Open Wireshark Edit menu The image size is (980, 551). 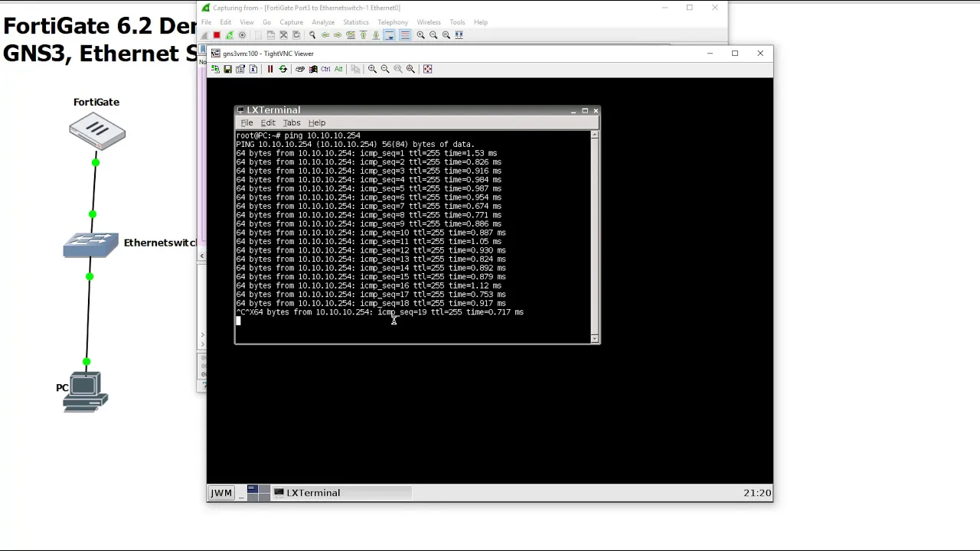point(225,22)
